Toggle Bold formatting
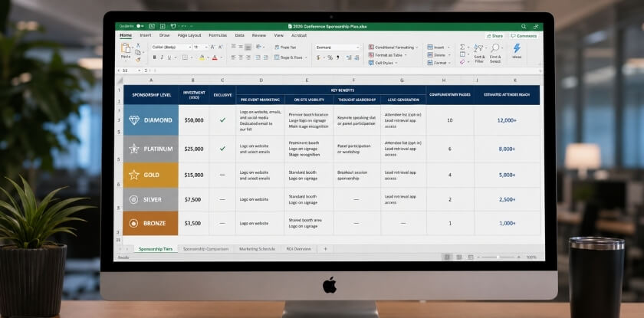Viewport: 644px width, 318px height. pos(154,57)
